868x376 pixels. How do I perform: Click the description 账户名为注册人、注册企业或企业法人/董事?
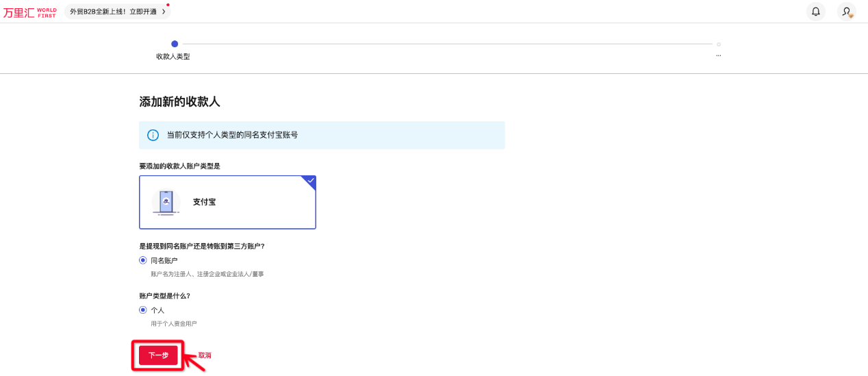tap(207, 274)
